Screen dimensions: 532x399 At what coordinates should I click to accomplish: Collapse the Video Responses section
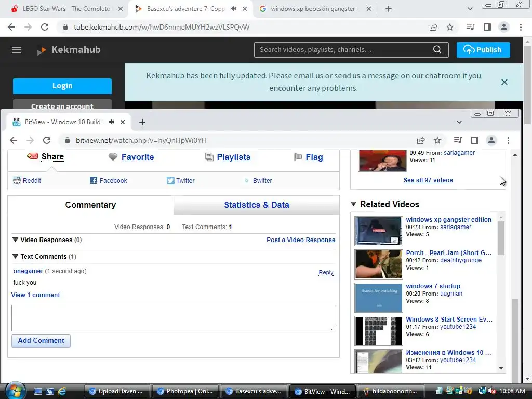(15, 240)
